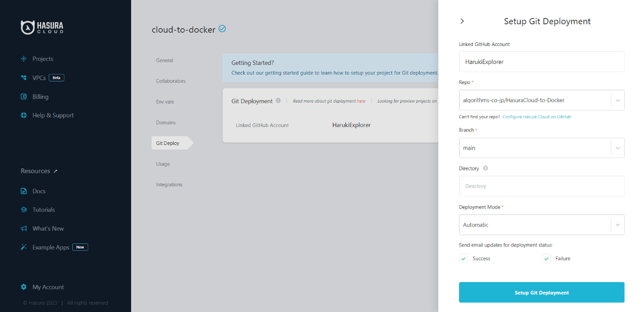Click the Help & Support globe icon
644x312 pixels.
[x=24, y=116]
